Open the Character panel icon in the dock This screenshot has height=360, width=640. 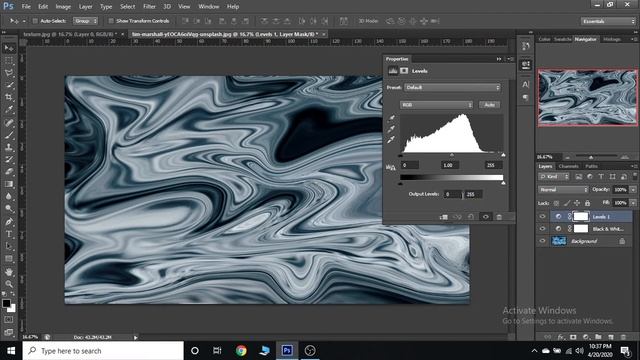525,84
